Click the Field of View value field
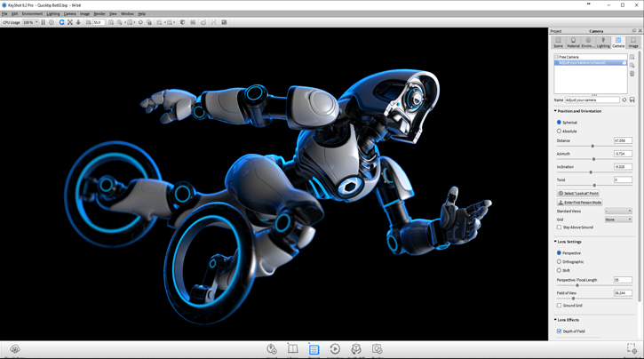This screenshot has height=359, width=644. tap(623, 293)
